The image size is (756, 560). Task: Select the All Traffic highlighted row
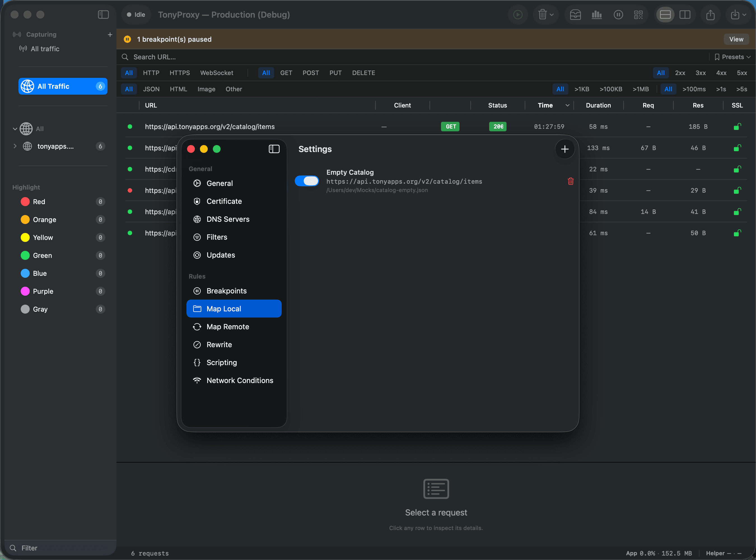pyautogui.click(x=63, y=86)
